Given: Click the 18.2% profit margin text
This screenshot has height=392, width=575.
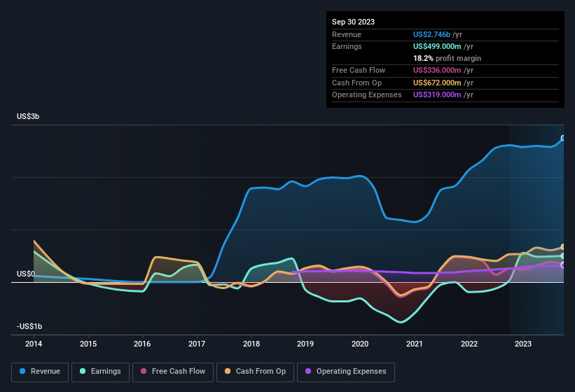Looking at the screenshot, I should coord(447,58).
